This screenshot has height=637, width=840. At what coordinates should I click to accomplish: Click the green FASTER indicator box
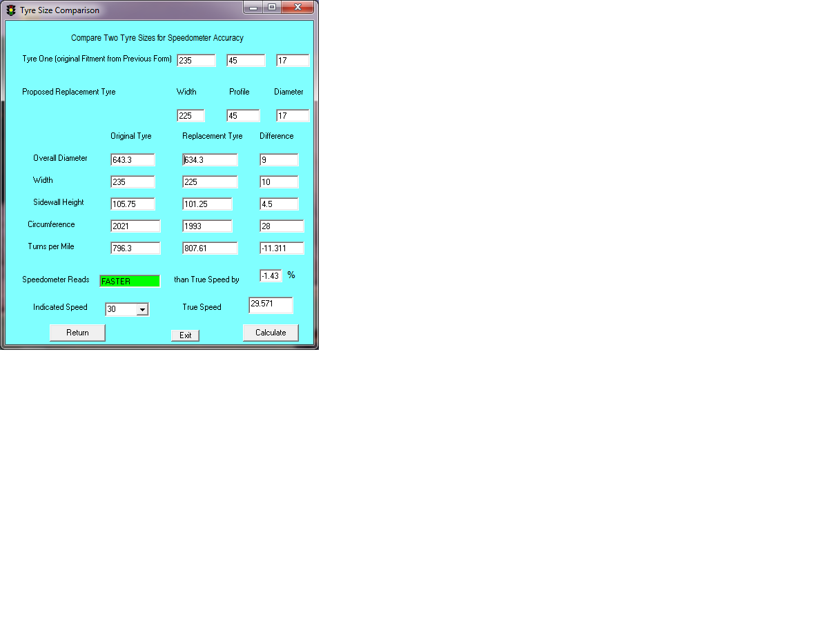point(129,281)
